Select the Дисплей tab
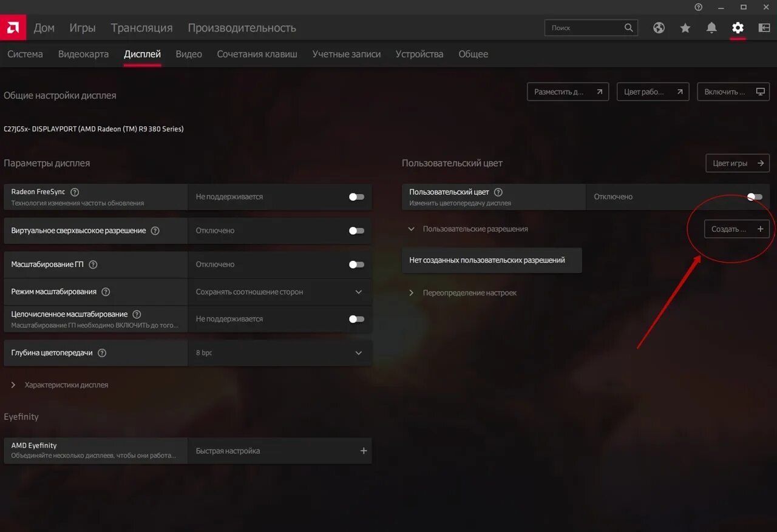 (142, 54)
